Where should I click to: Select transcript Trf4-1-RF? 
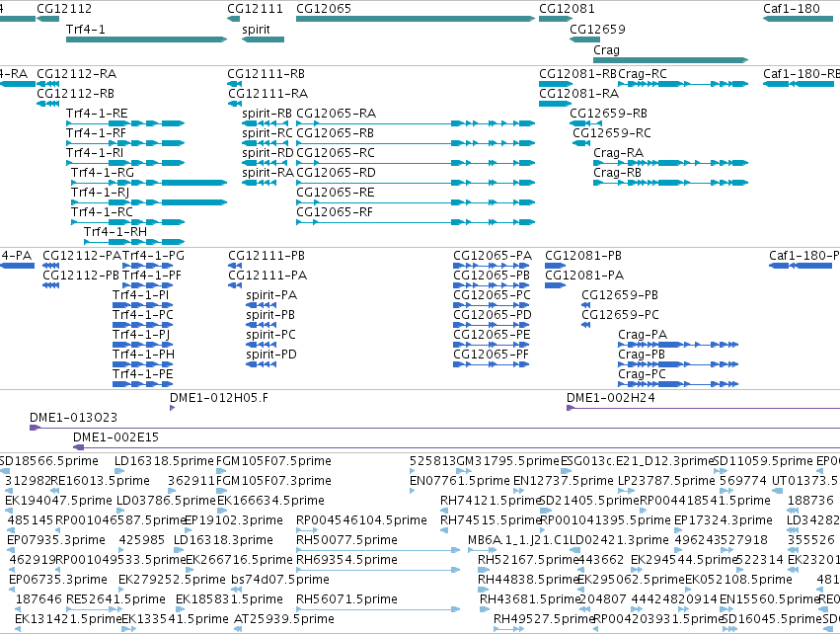(x=124, y=143)
